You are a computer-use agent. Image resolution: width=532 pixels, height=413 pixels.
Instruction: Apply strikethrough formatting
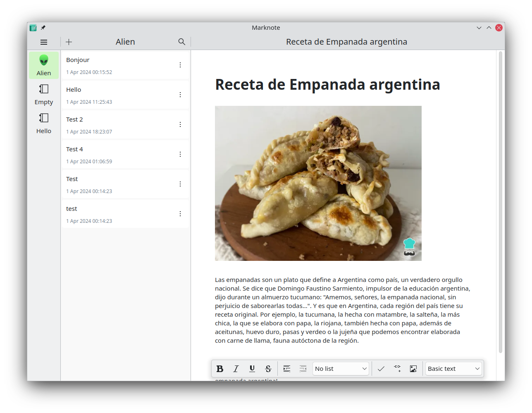[268, 369]
